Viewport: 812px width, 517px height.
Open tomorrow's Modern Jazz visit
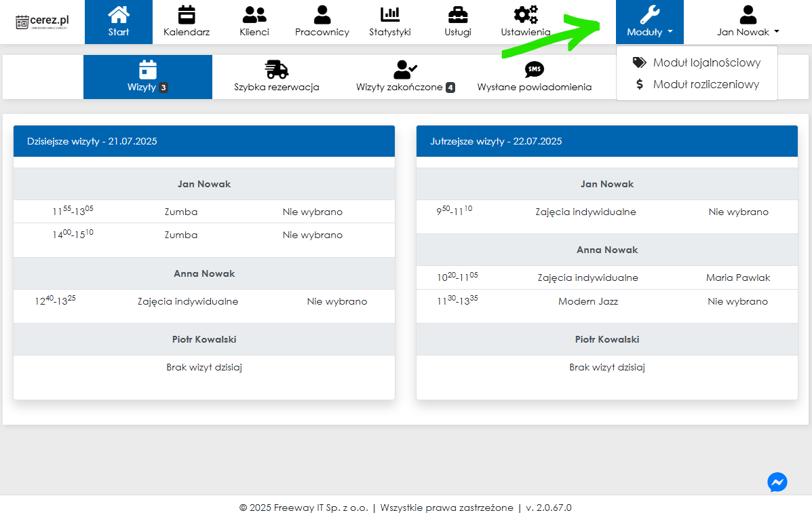click(588, 301)
